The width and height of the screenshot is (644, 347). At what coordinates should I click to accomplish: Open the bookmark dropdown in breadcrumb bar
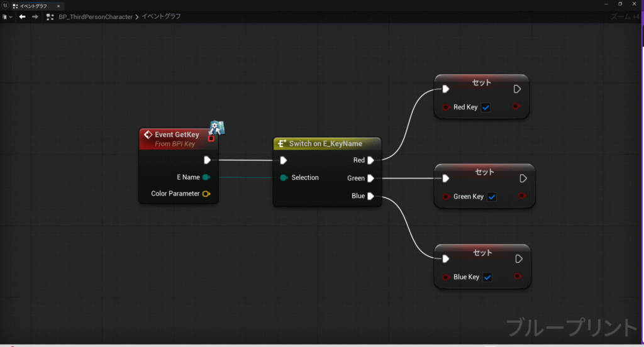7,17
